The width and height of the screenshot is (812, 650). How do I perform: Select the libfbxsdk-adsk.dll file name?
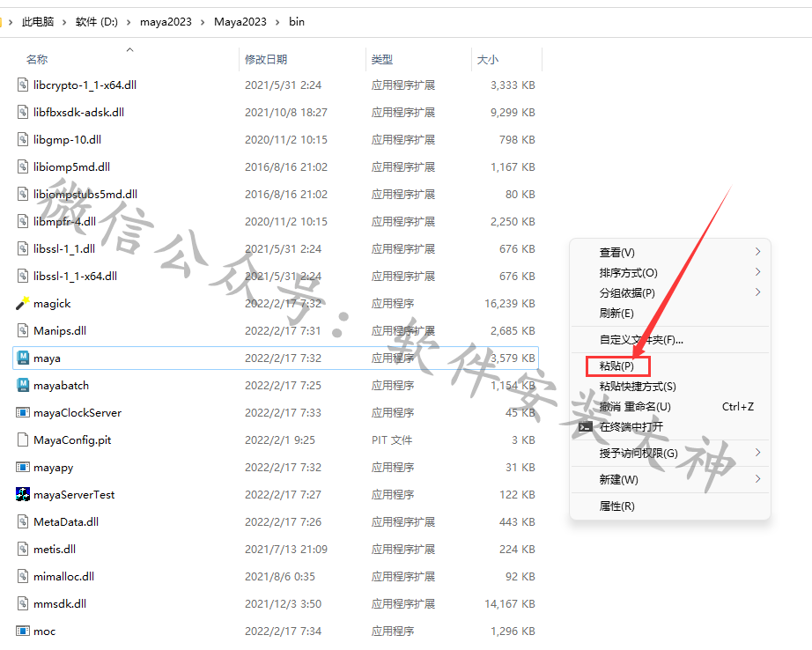tap(78, 112)
